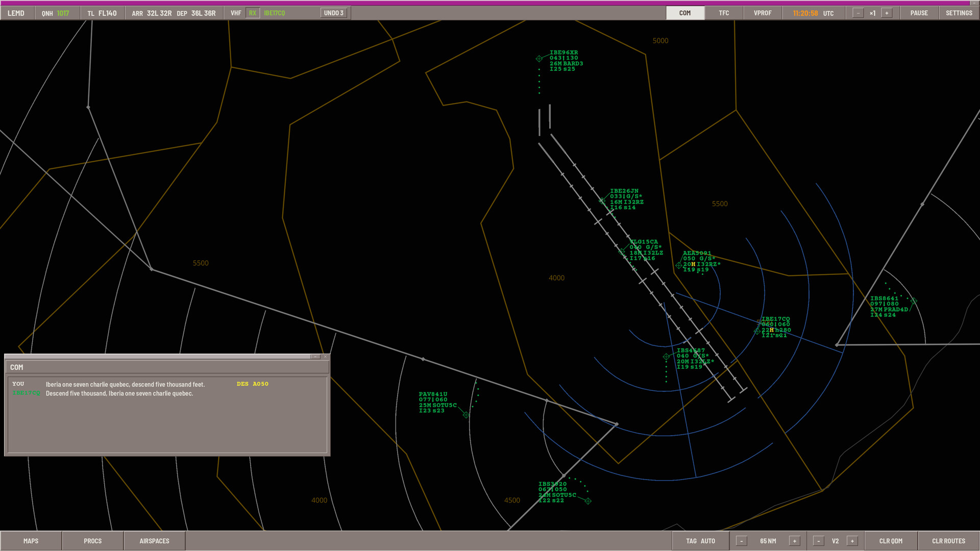Decrease velocity vector length from V2

(x=819, y=541)
